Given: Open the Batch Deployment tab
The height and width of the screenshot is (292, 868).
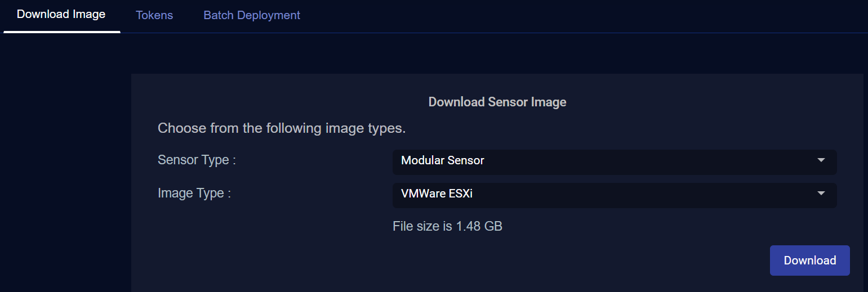Looking at the screenshot, I should pyautogui.click(x=252, y=15).
